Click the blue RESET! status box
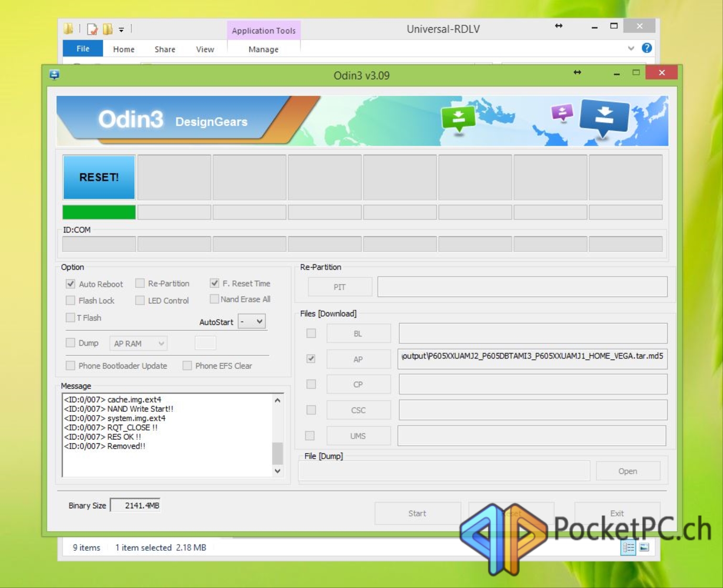723x588 pixels. point(99,177)
